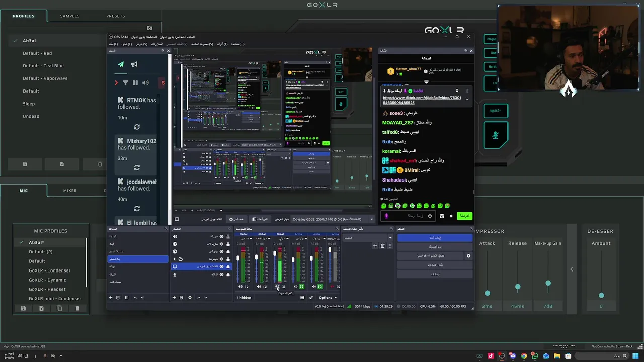Click the save icon under Mic Profiles
Viewport: 644px width, 362px height.
pos(23,308)
